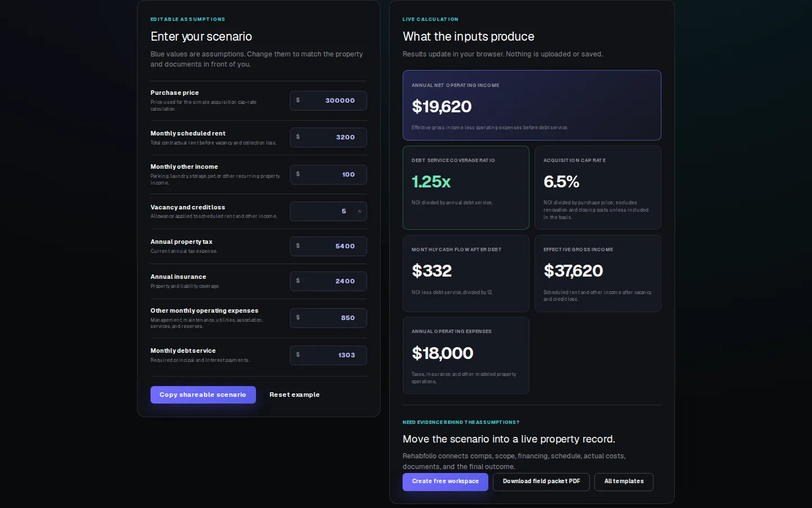The width and height of the screenshot is (812, 508).
Task: Click the $19,620 NOI value
Action: (x=442, y=107)
